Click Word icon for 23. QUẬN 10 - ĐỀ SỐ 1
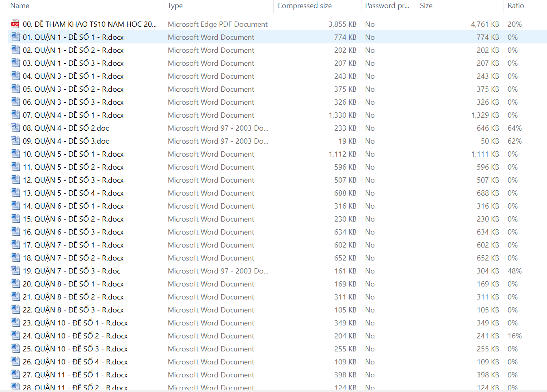 pos(15,323)
